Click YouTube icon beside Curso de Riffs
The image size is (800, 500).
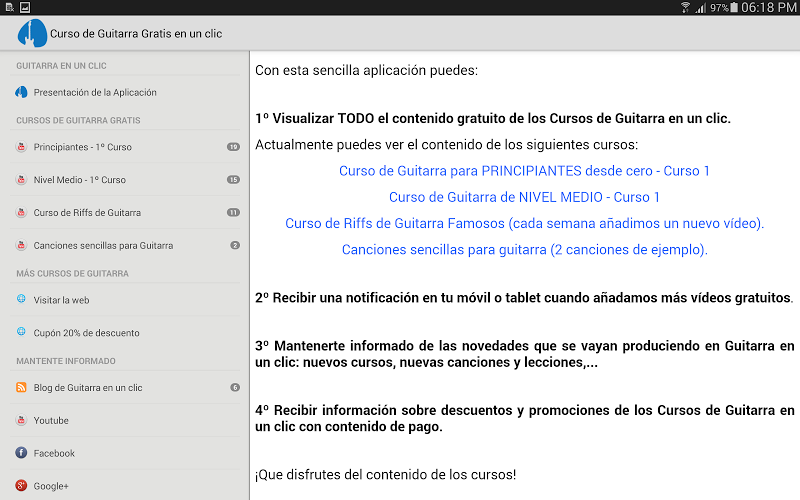(21, 212)
